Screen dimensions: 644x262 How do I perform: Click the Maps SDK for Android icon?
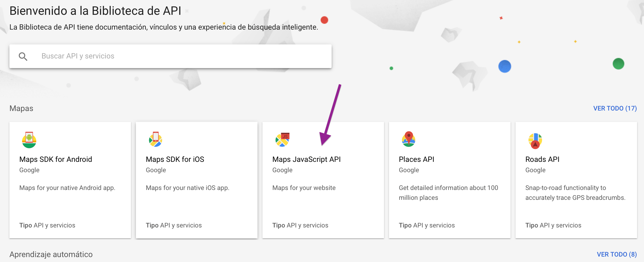(29, 140)
